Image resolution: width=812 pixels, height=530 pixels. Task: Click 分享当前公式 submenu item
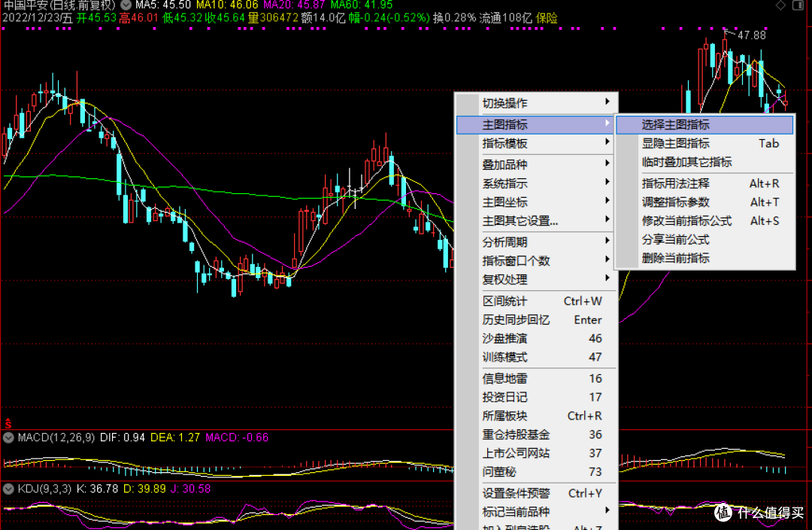(x=704, y=240)
